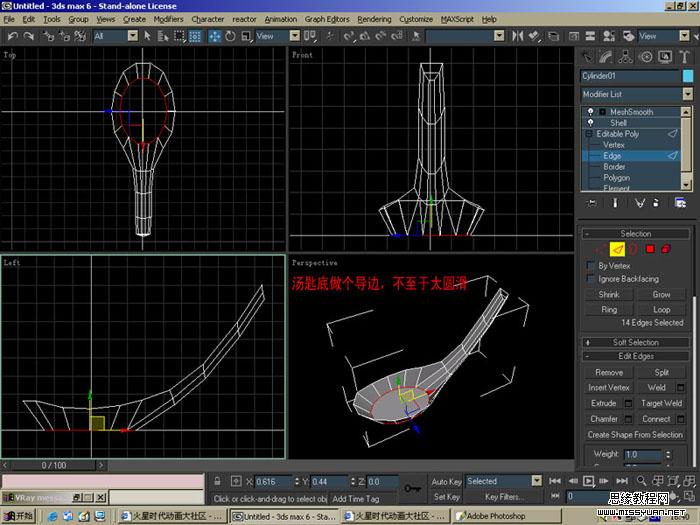Toggle Window/Crossing selection mode

(195, 36)
